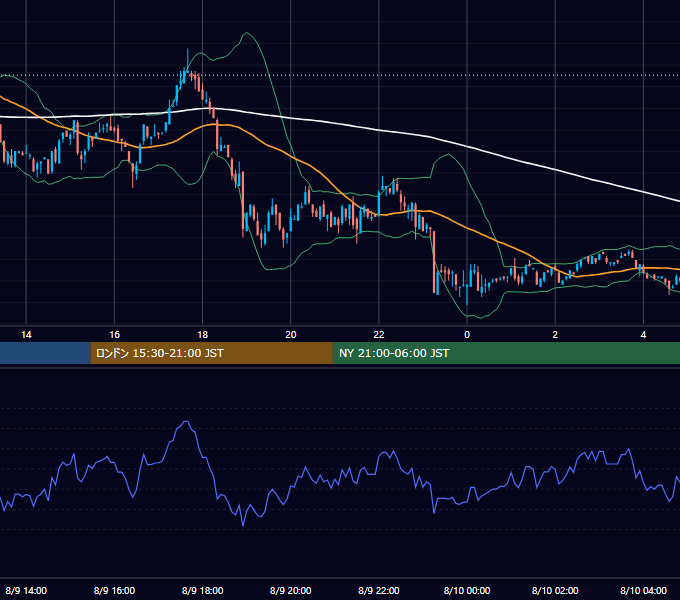Click the '8/10 00:00' date label
Screen dimensions: 680x600
pos(467,590)
